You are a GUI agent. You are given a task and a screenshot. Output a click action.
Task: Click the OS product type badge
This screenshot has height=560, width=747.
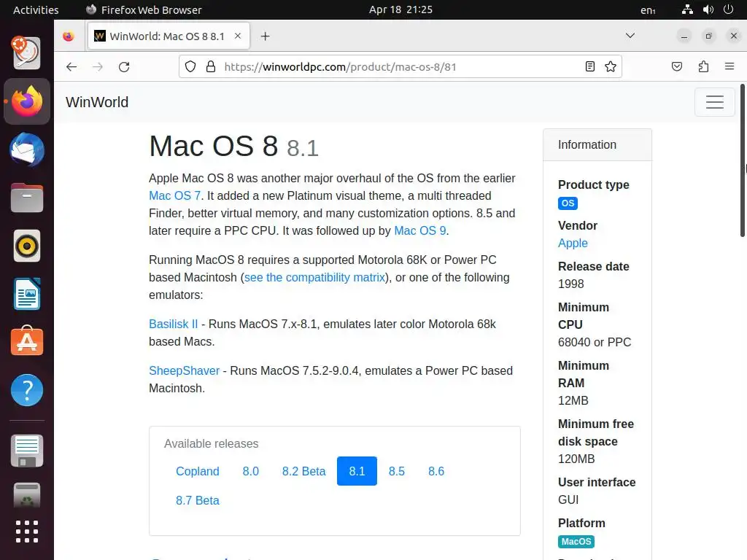coord(568,203)
